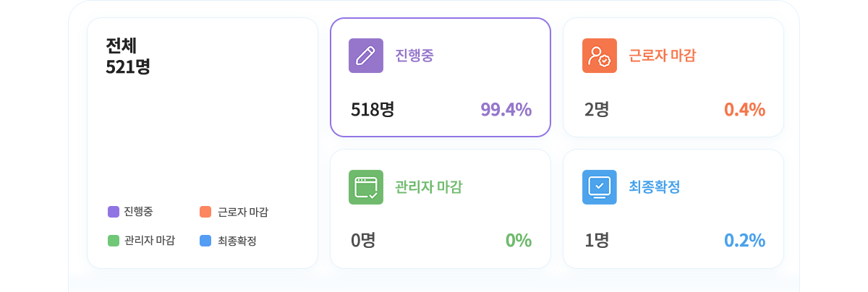This screenshot has height=292, width=868.
Task: Click the 518명 count in 진행중
Action: click(x=373, y=109)
